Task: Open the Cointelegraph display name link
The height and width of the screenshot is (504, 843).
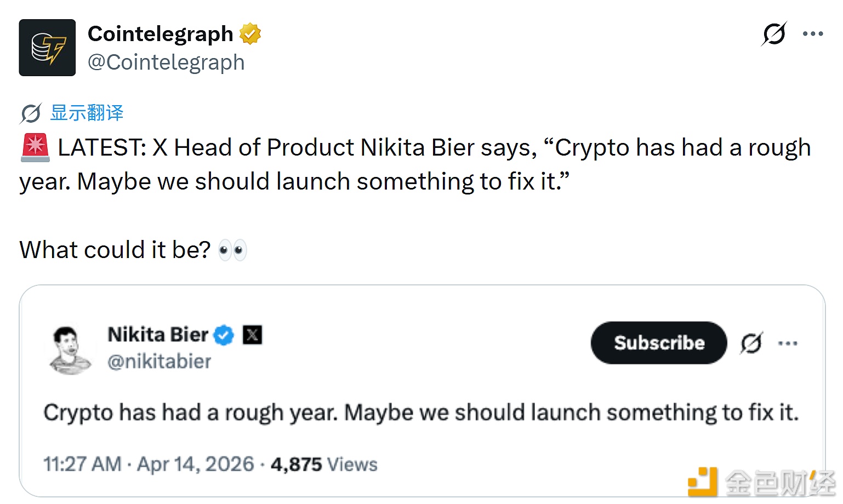Action: click(x=160, y=34)
